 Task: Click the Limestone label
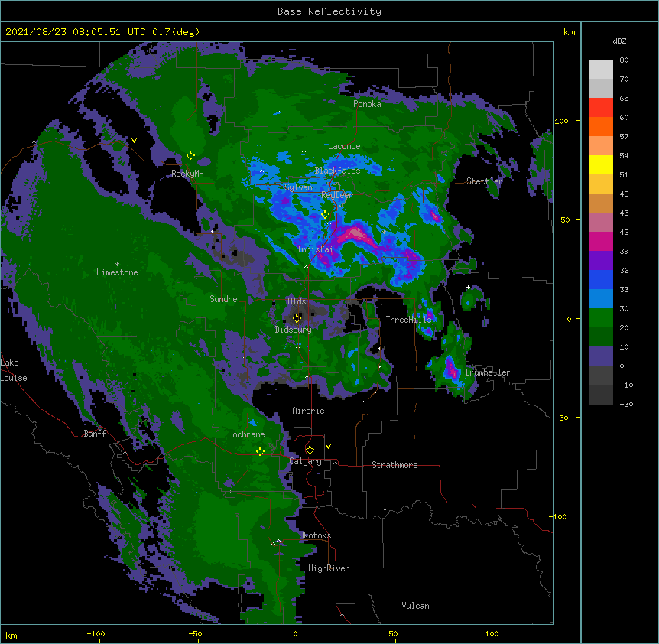(x=117, y=272)
